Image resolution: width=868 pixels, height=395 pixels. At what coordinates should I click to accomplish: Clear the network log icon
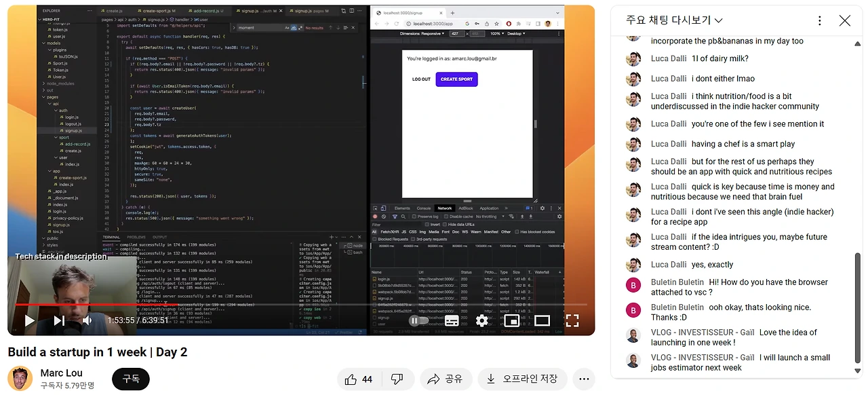tap(384, 217)
